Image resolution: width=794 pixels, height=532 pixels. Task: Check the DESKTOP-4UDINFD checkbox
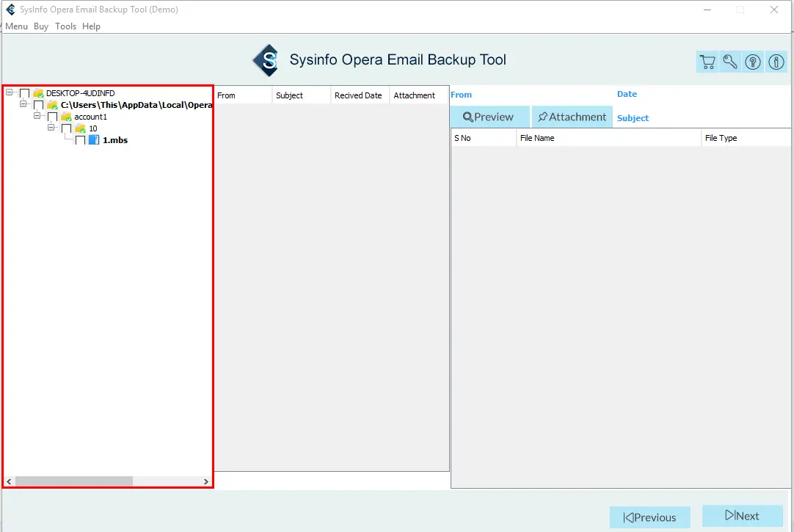(x=24, y=94)
